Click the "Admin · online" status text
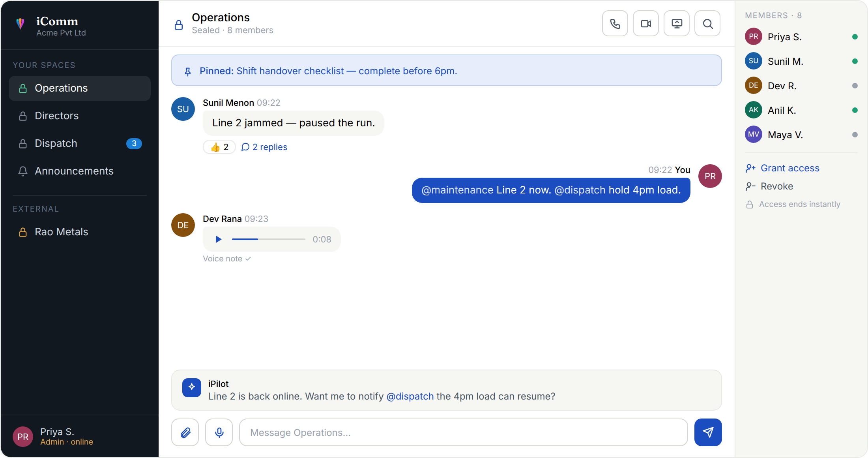This screenshot has height=458, width=868. [x=67, y=442]
